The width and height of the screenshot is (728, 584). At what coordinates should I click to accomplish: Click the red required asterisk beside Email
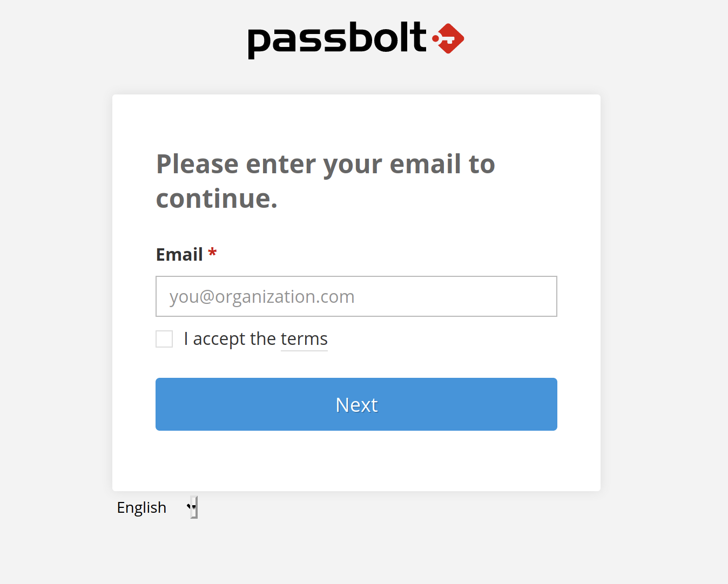pyautogui.click(x=212, y=253)
